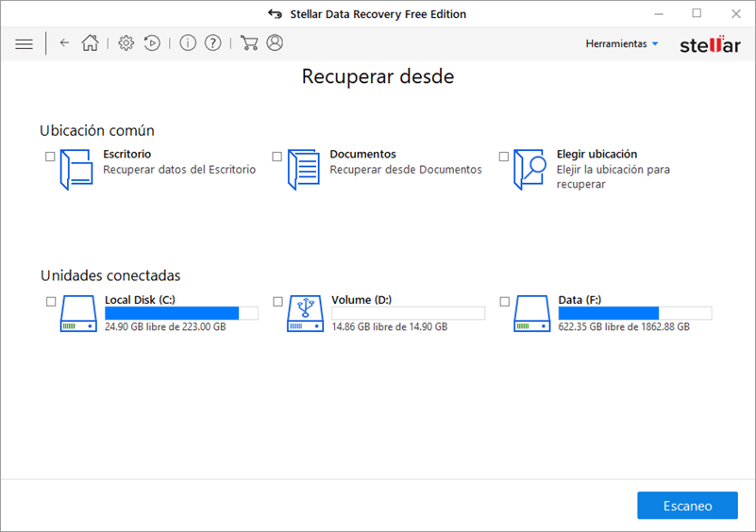Viewport: 756px width, 532px height.
Task: Click '24.90 GB libre de 223.00 GB' text
Action: tap(165, 326)
